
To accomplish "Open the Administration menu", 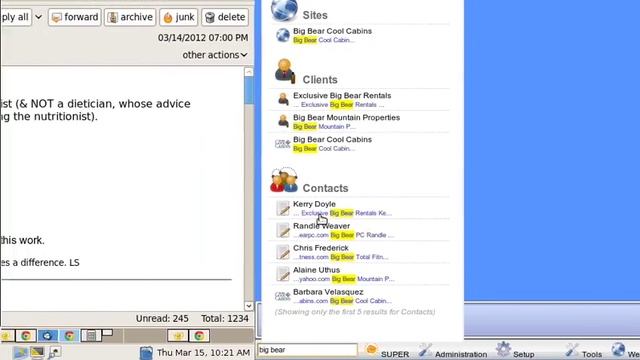I will 461,354.
